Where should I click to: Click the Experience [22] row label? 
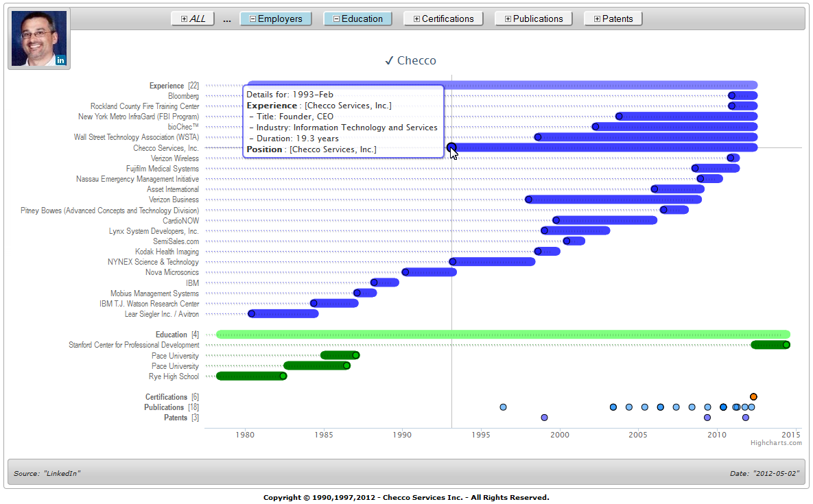coord(174,86)
